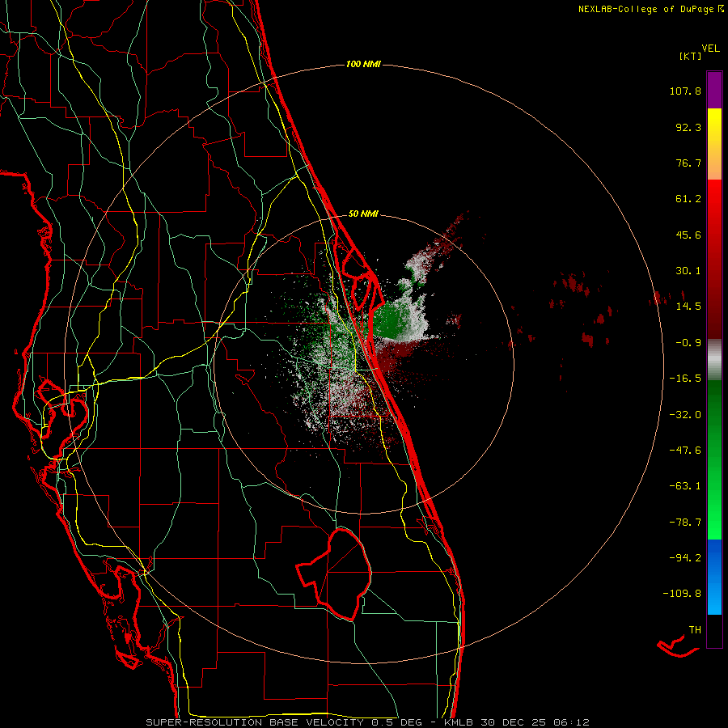This screenshot has height=728, width=728.
Task: Click the VEL legend title
Action: pos(710,49)
